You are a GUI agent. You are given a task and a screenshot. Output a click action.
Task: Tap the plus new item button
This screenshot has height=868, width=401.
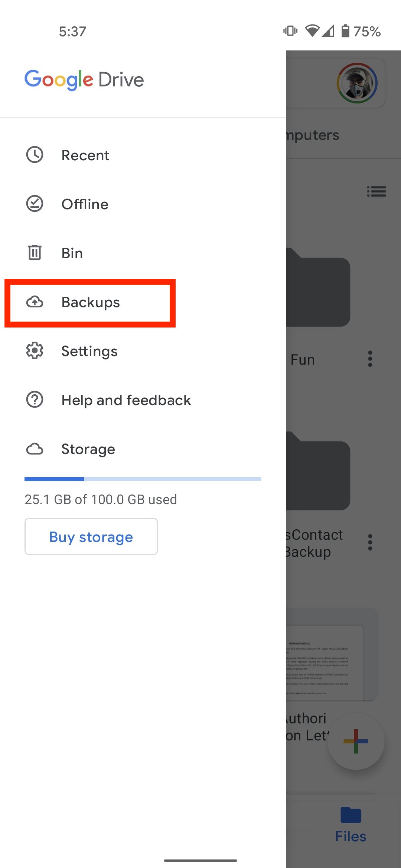pos(356,741)
